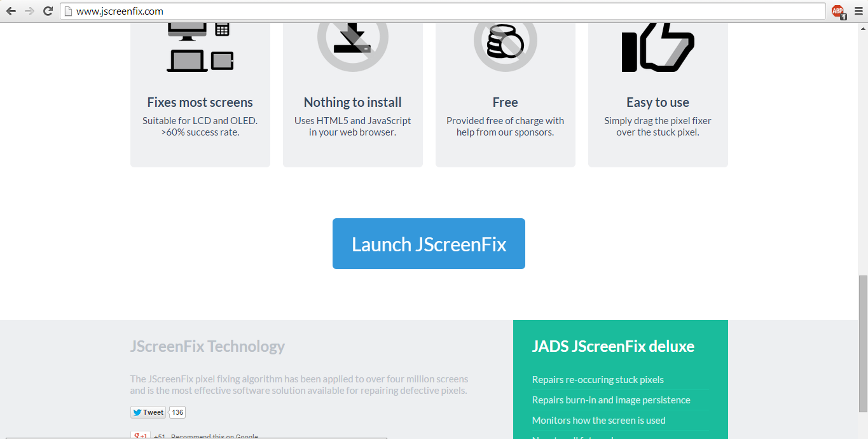Click the 'JScreenFix Technology' heading
This screenshot has width=868, height=439.
(x=207, y=347)
